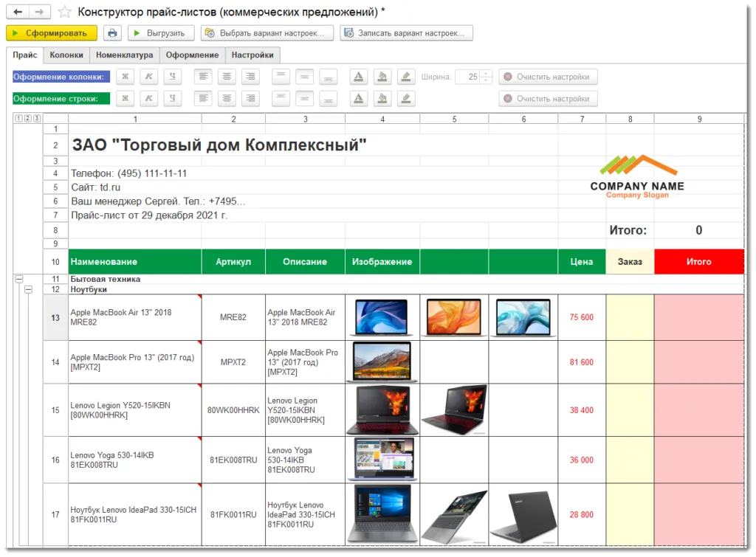Click the Артикул column header
The height and width of the screenshot is (557, 756).
[x=233, y=262]
